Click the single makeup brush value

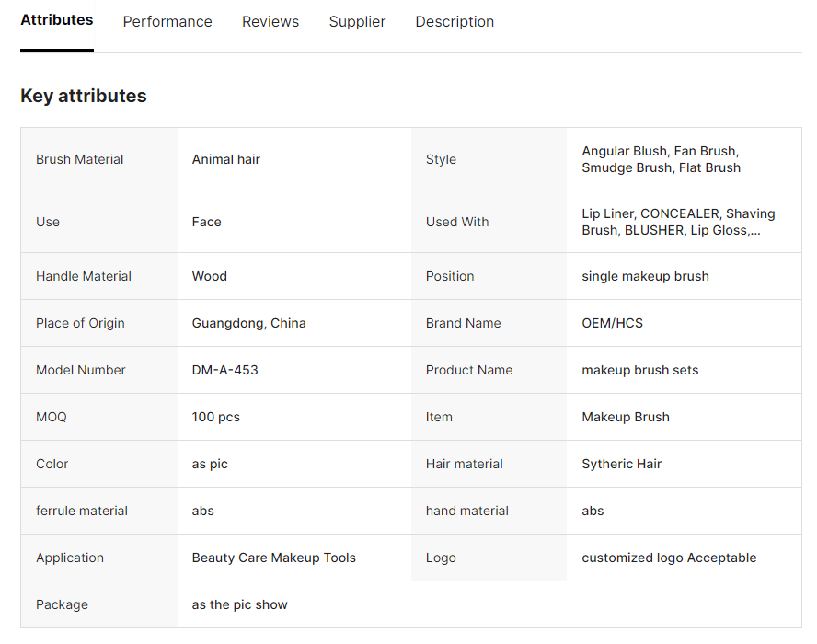pos(645,276)
